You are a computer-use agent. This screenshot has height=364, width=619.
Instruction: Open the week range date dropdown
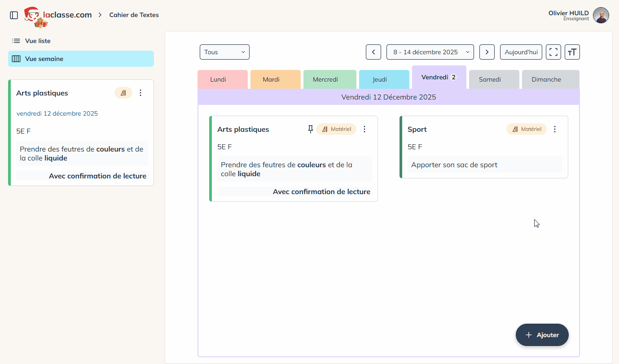coord(430,52)
